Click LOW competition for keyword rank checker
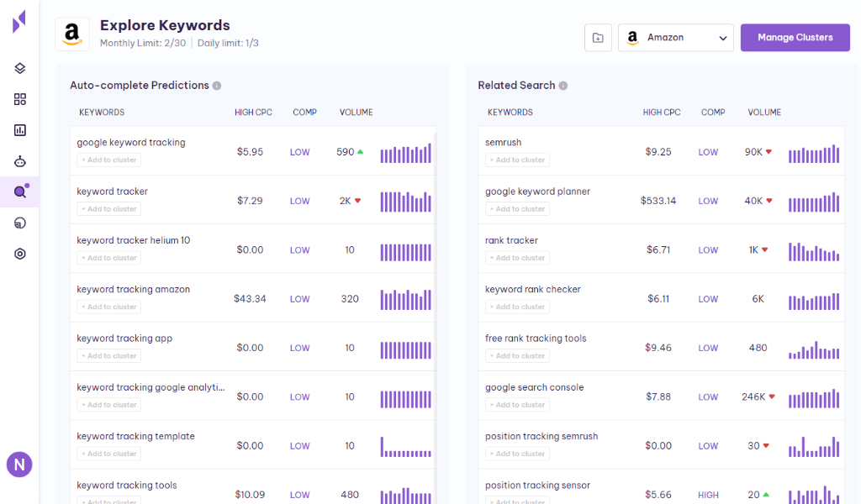 pos(708,299)
